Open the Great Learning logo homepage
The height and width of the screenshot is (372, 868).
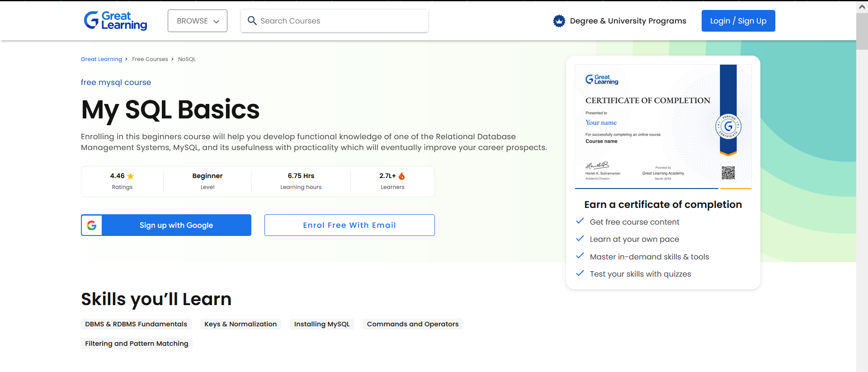pyautogui.click(x=115, y=21)
